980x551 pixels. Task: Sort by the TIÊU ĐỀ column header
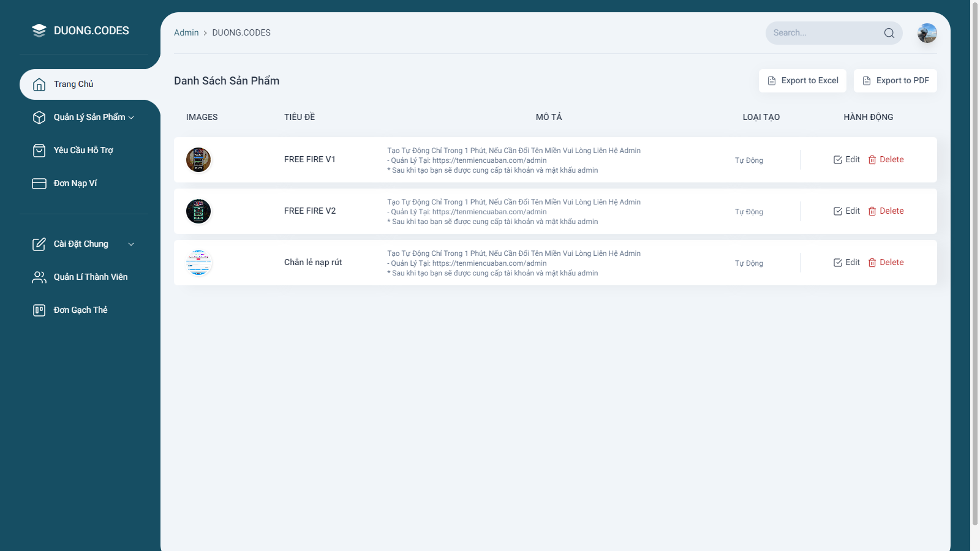(x=300, y=117)
